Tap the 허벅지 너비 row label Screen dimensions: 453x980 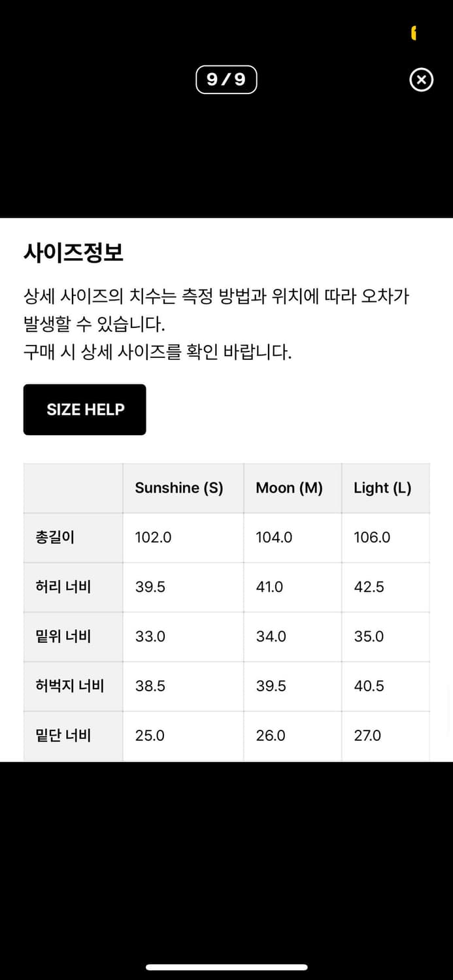[69, 686]
